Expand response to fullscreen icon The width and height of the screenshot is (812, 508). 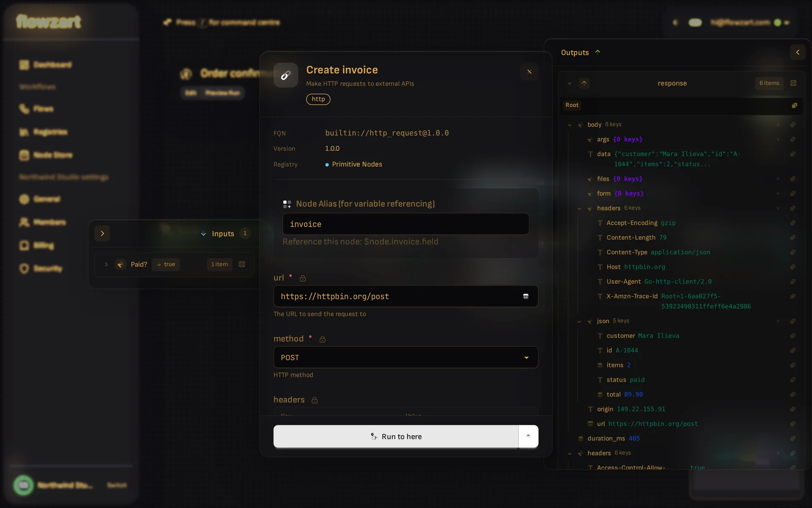click(793, 83)
